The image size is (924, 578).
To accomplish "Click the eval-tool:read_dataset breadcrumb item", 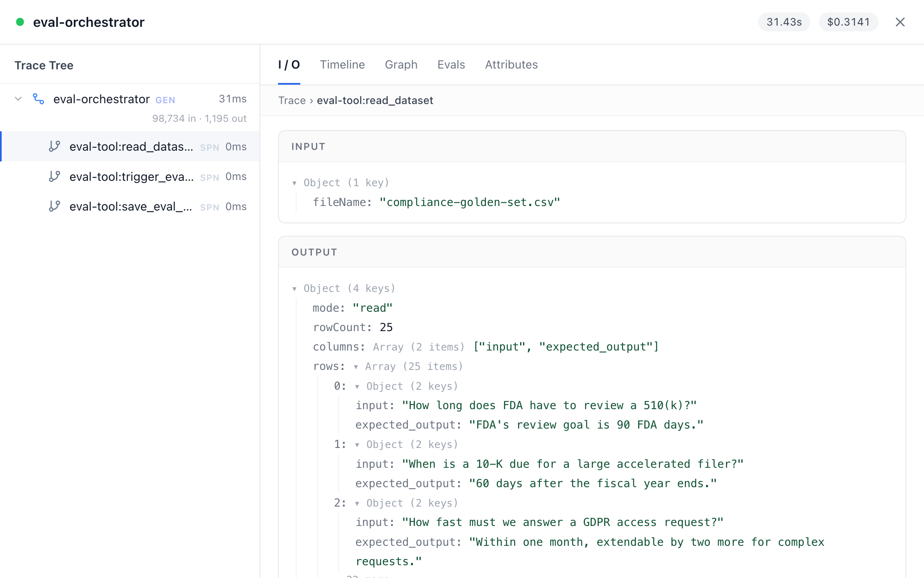I will [x=375, y=100].
